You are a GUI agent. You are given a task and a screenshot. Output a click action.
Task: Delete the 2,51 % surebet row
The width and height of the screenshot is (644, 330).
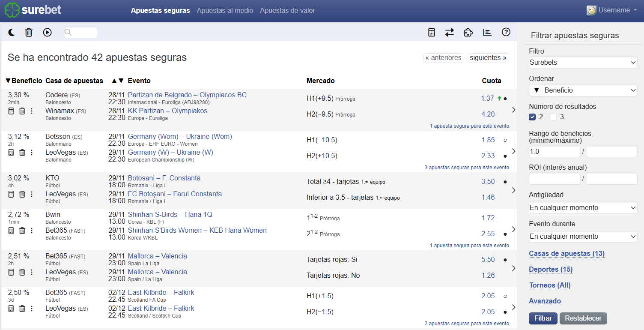[x=22, y=272]
